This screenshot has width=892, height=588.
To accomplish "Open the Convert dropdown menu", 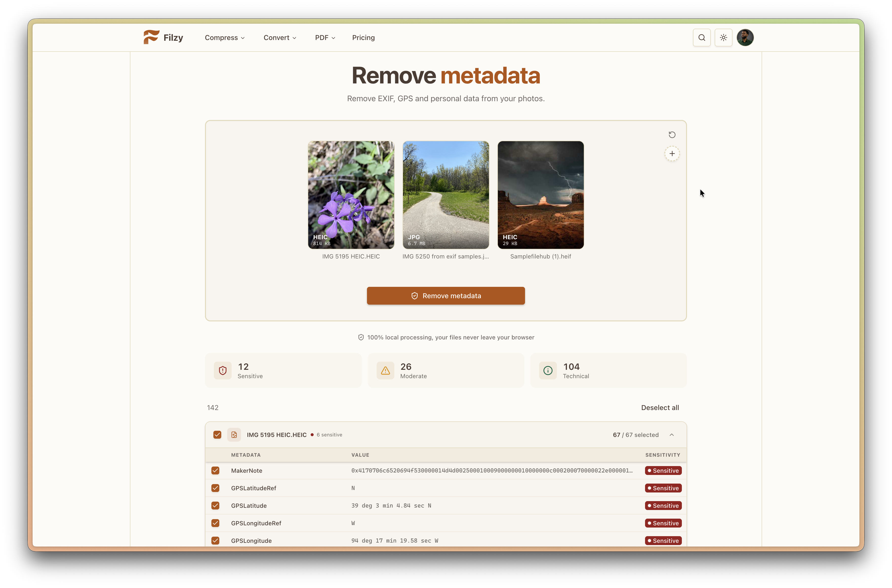I will (x=280, y=38).
